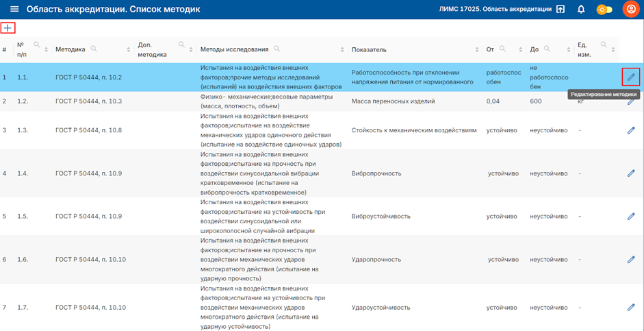The image size is (644, 331).
Task: Open the user profile avatar menu
Action: coord(630,10)
